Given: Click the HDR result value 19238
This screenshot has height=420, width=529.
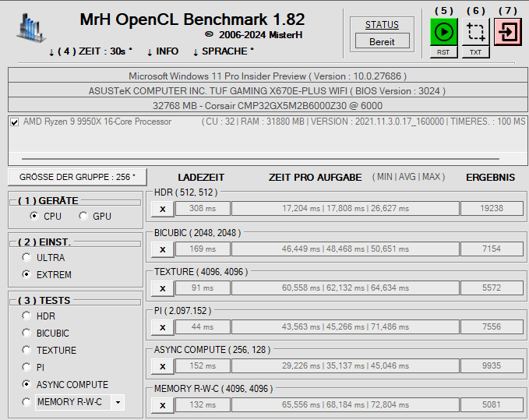Looking at the screenshot, I should click(492, 209).
